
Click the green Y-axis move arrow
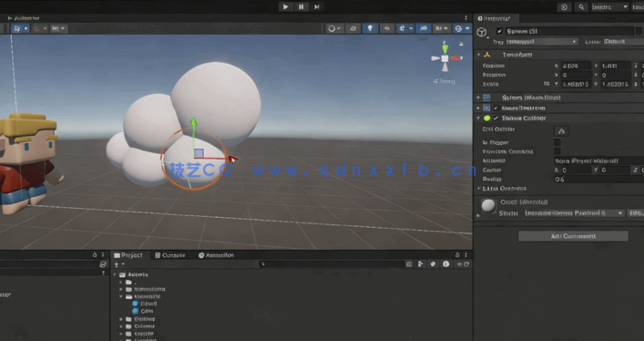pos(193,122)
